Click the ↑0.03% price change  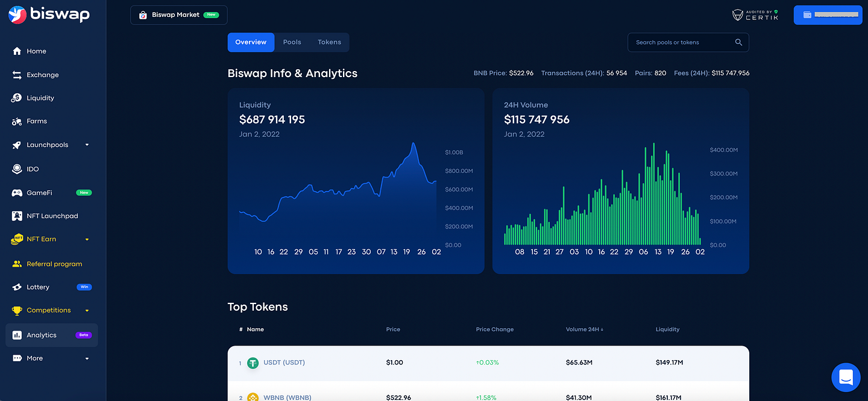pyautogui.click(x=487, y=362)
